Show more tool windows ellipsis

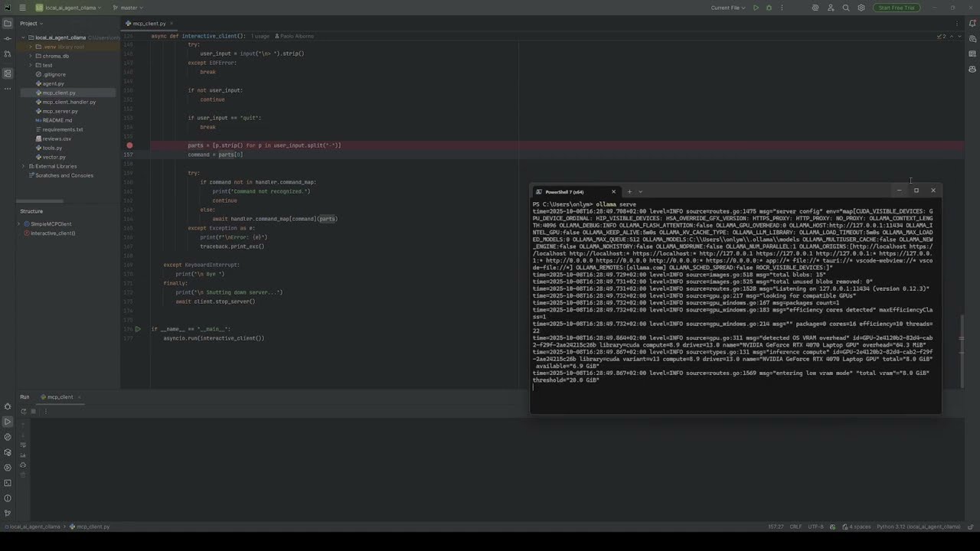(x=8, y=90)
